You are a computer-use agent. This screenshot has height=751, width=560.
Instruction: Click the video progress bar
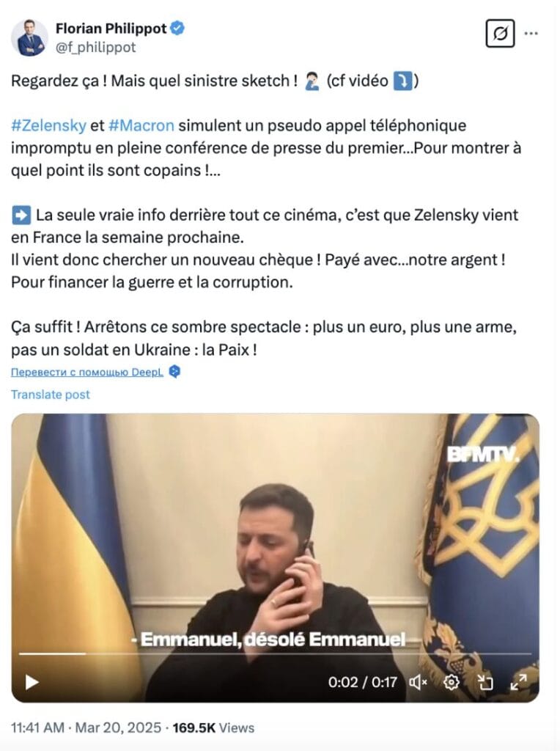275,653
